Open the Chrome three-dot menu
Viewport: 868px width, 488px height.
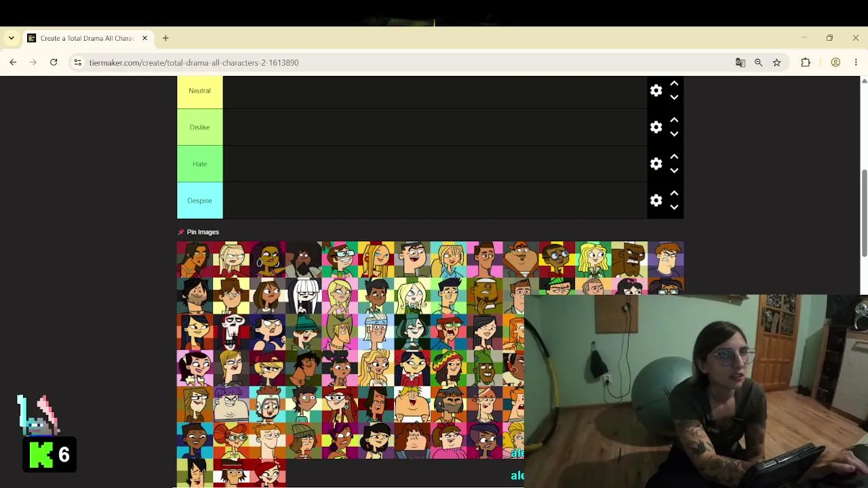coord(856,62)
